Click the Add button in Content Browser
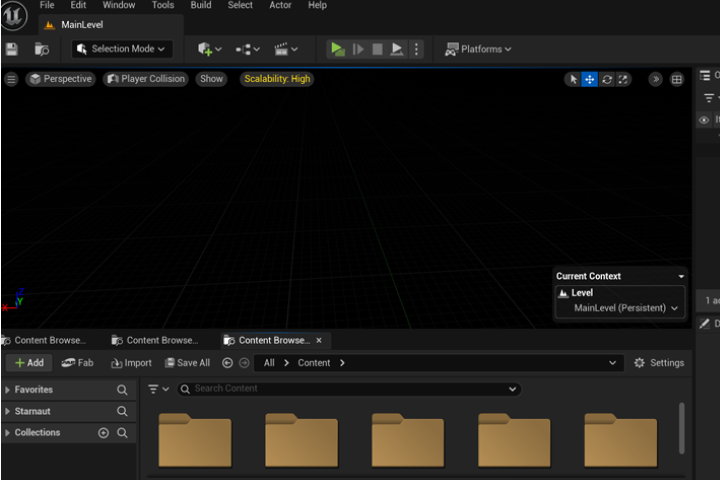Viewport: 720px width, 480px height. click(29, 363)
